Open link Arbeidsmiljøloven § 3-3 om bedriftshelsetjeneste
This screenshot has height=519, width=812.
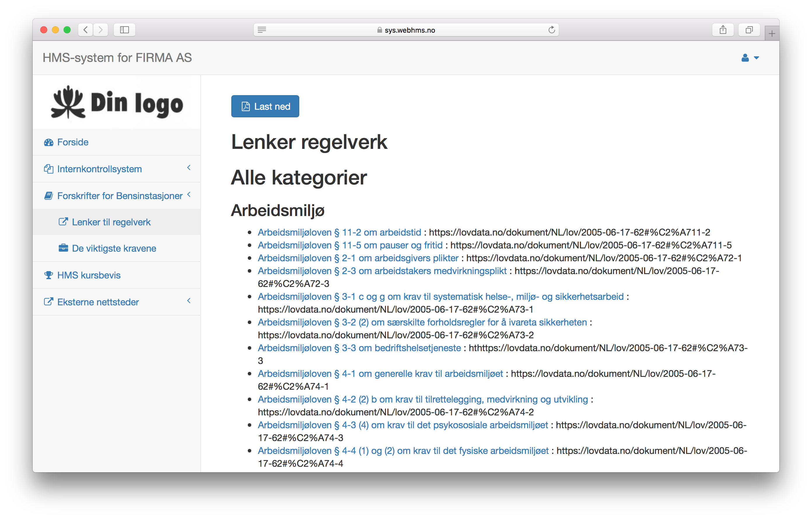(x=359, y=348)
